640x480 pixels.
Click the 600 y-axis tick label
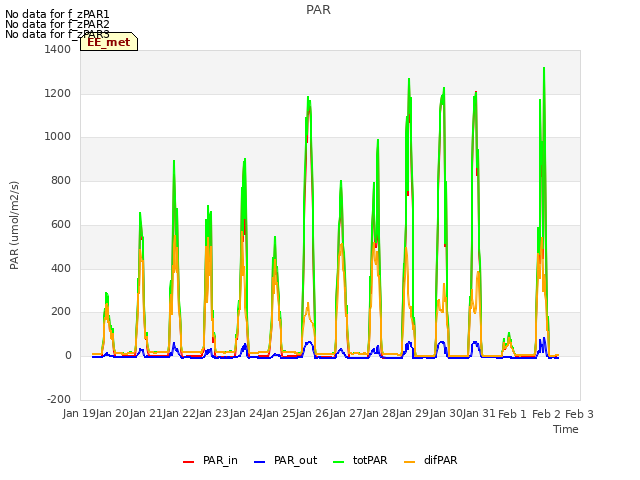61,224
